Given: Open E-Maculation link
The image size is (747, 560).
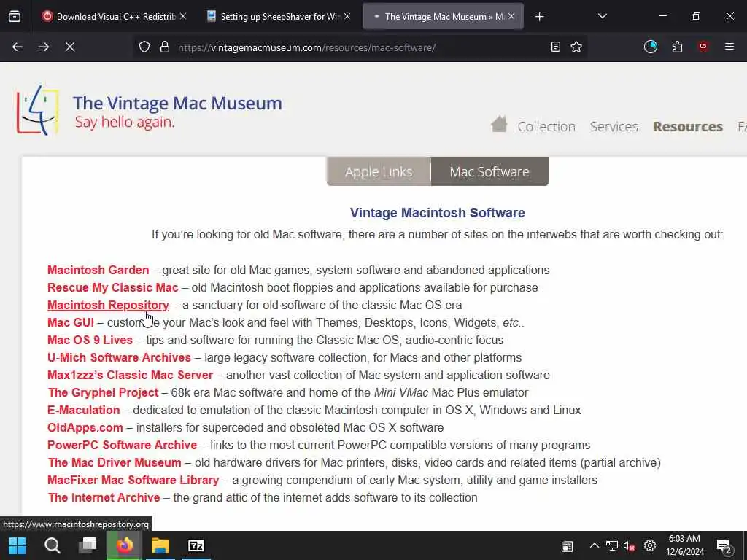Looking at the screenshot, I should coord(83,410).
